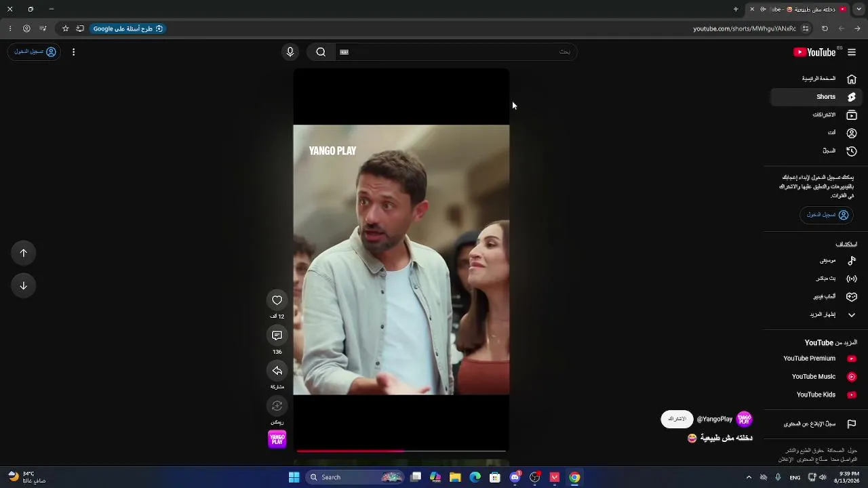The image size is (868, 488).
Task: Open Chrome three-dot menu
Action: coord(10,28)
